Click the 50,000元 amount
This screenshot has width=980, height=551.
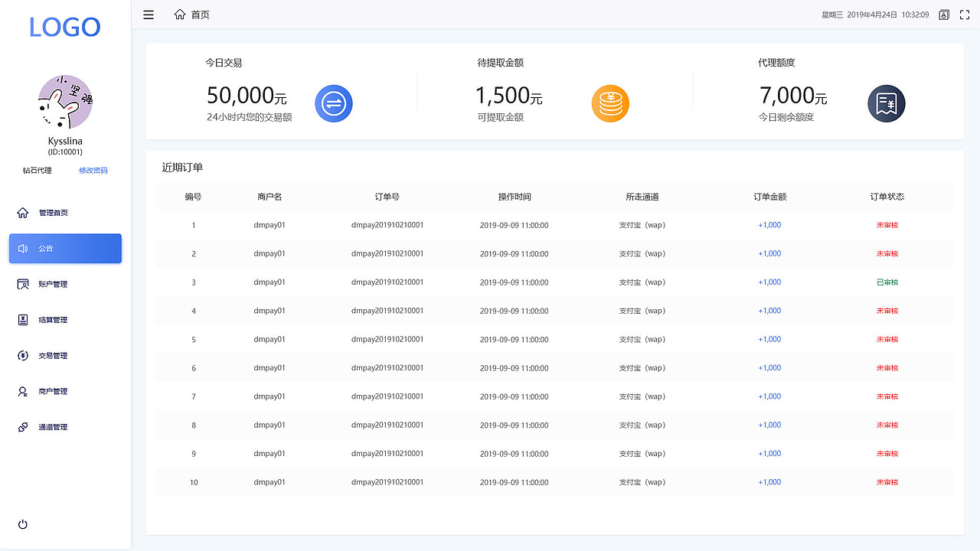tap(247, 96)
